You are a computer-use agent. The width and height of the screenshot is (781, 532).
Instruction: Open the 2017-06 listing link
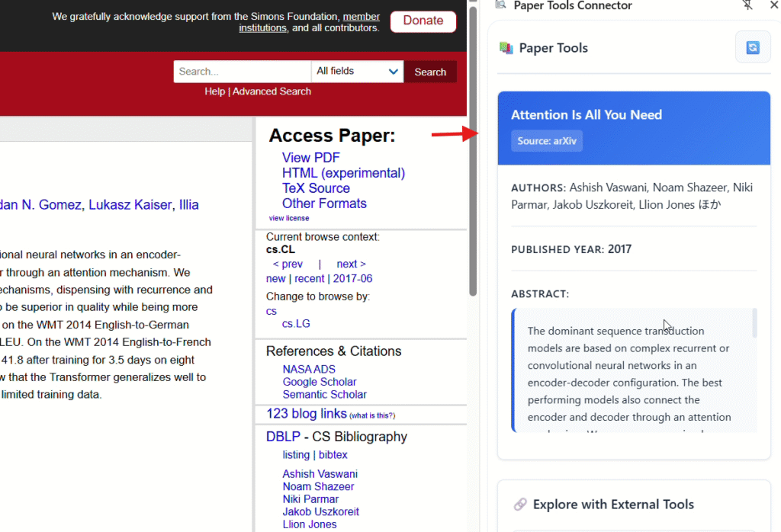[x=352, y=279]
